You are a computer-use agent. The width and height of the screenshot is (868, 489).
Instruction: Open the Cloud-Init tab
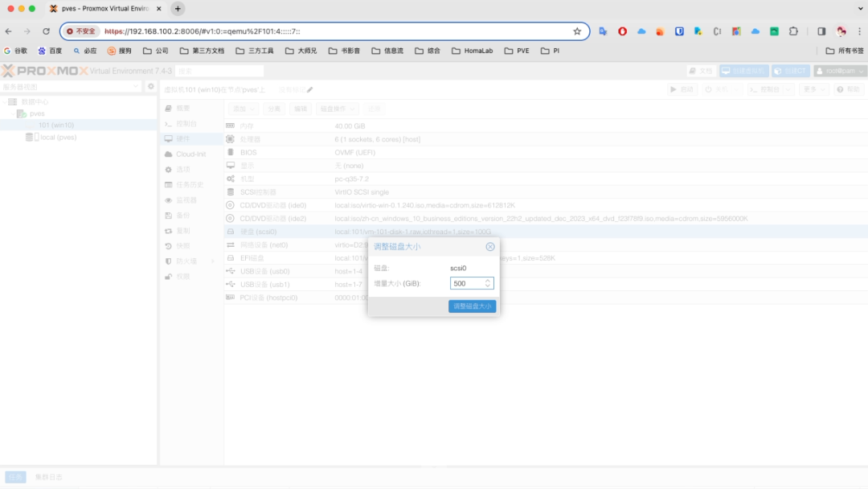click(x=190, y=154)
